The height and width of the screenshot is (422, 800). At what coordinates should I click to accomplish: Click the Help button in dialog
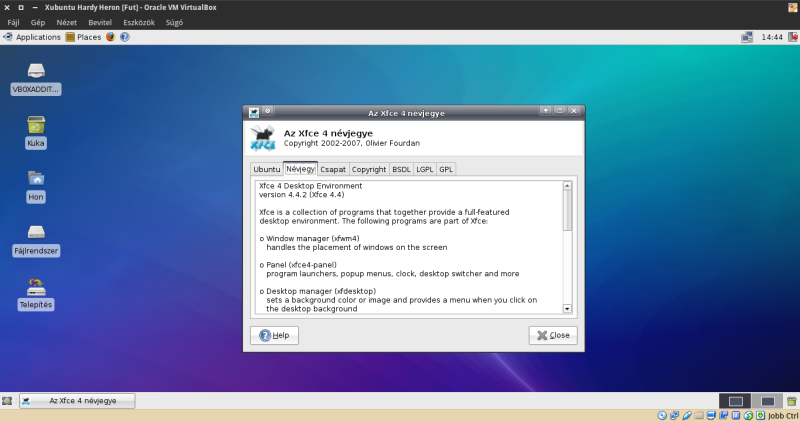274,335
